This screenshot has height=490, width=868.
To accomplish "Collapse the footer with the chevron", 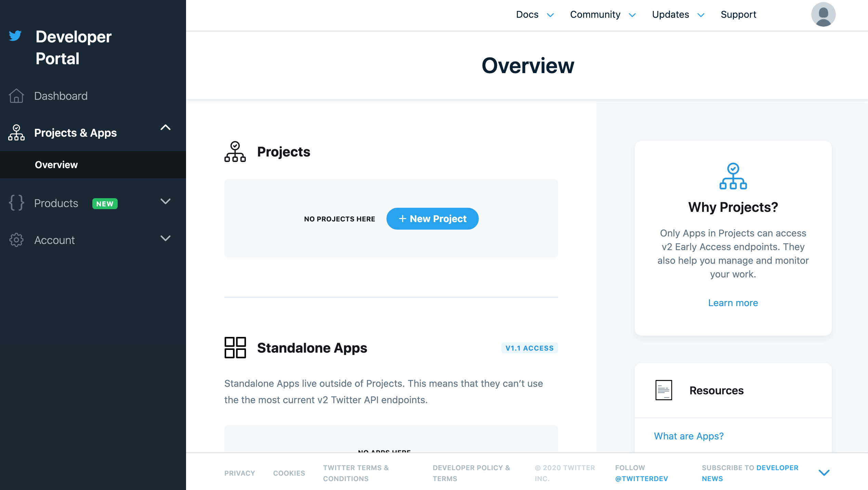I will coord(824,473).
